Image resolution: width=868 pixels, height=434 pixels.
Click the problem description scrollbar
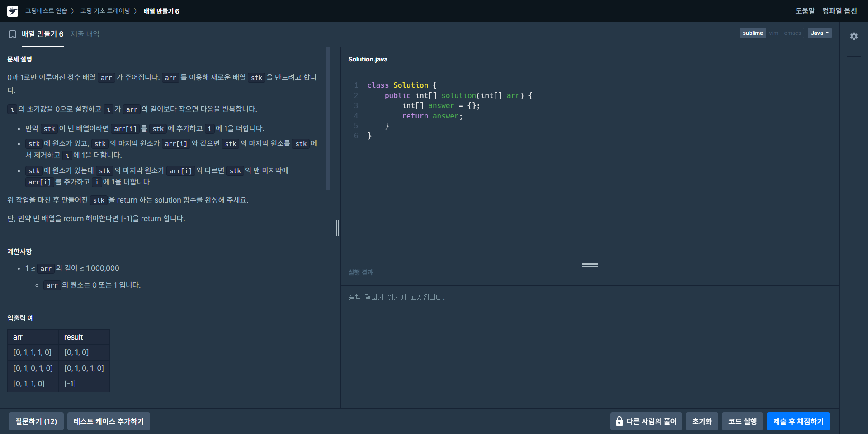(x=328, y=118)
